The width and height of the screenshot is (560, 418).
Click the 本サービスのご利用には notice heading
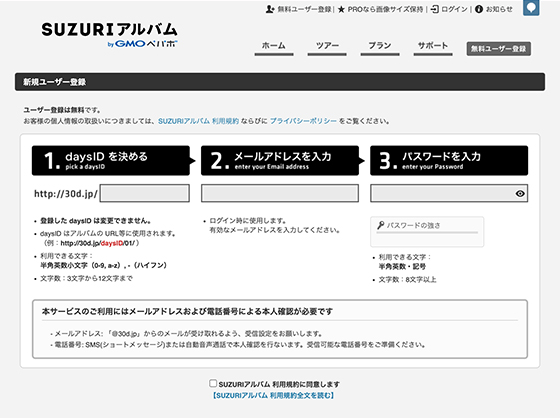[x=187, y=312]
